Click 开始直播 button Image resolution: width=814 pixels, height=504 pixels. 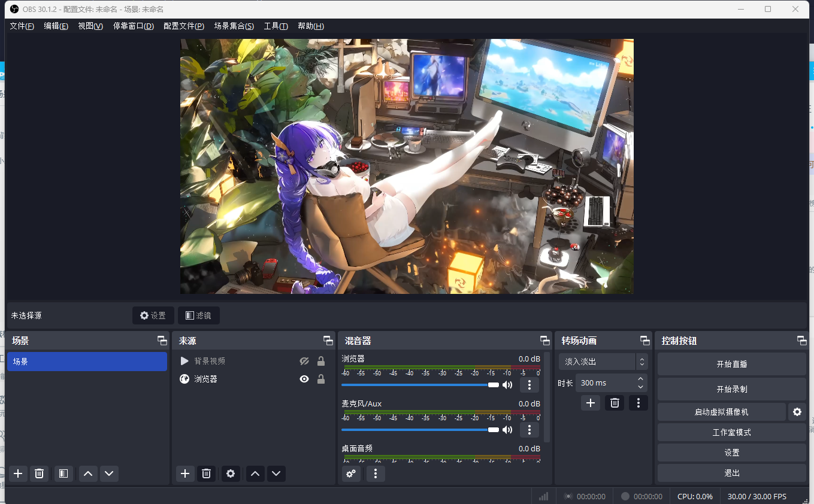click(732, 364)
